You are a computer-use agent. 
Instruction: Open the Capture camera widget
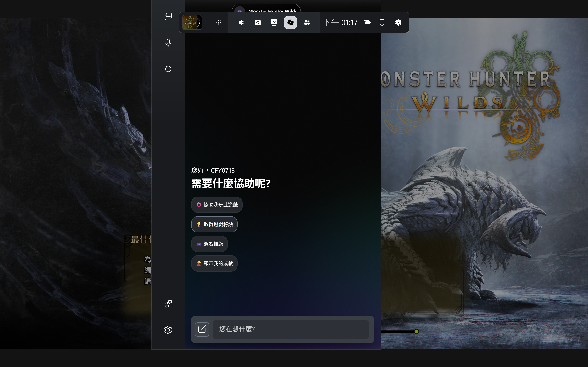[257, 23]
